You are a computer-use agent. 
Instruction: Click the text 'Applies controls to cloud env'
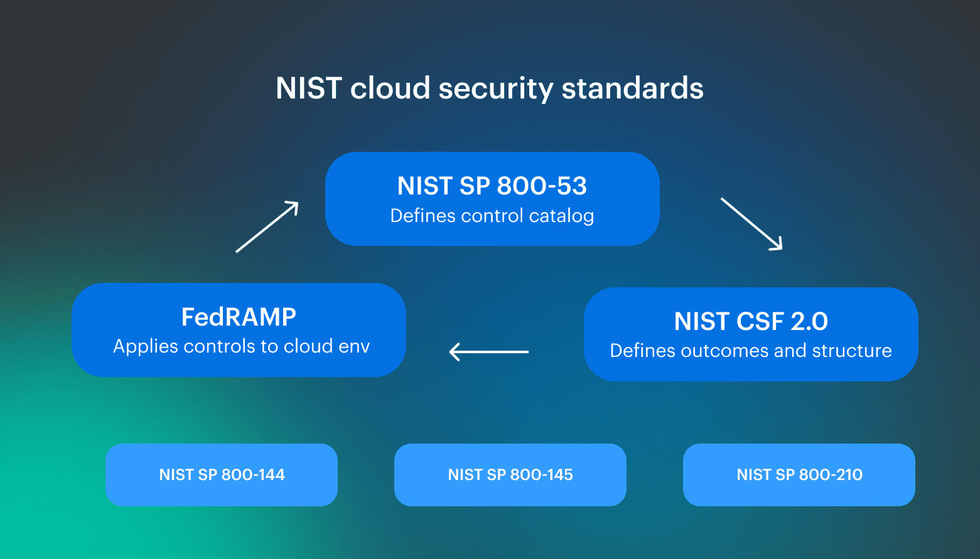tap(242, 346)
